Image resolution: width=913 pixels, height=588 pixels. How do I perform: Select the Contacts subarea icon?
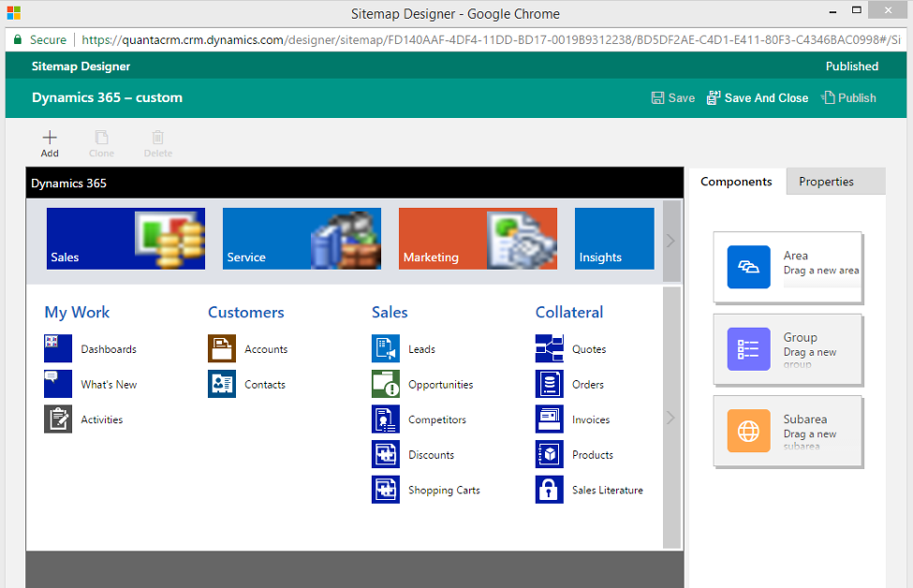[222, 384]
